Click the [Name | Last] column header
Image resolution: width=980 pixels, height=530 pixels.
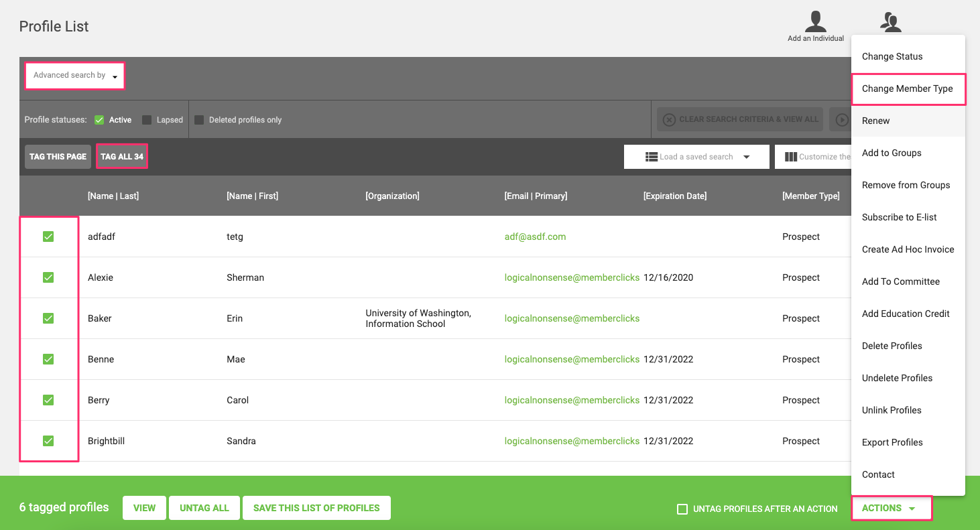point(113,196)
